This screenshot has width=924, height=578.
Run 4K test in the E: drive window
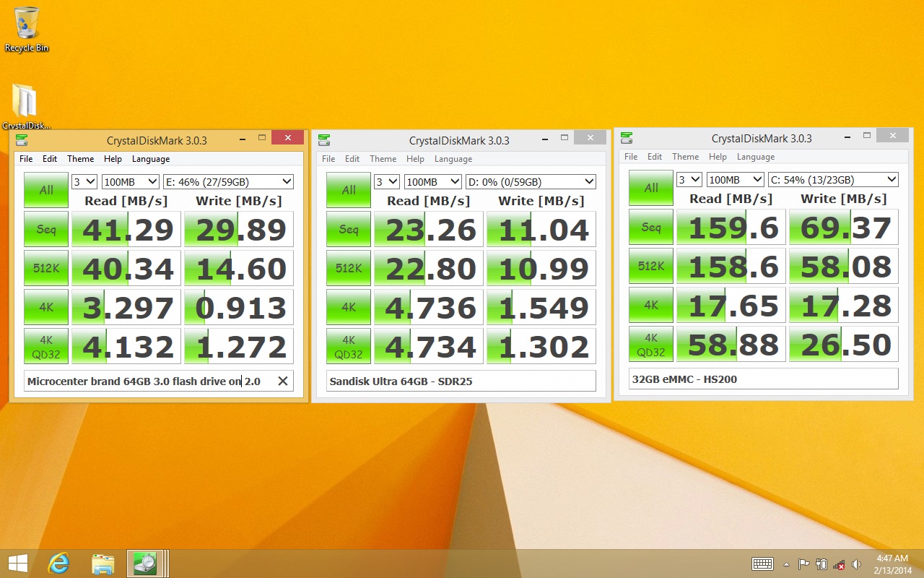tap(46, 307)
